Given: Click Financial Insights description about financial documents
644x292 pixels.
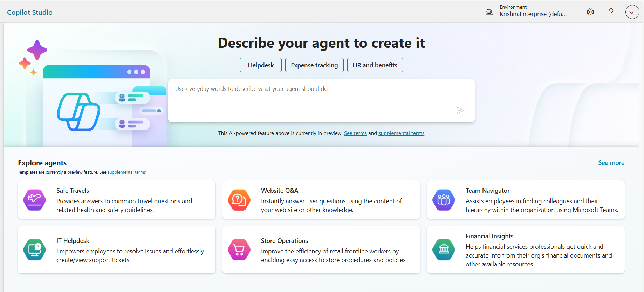Looking at the screenshot, I should click(x=539, y=255).
